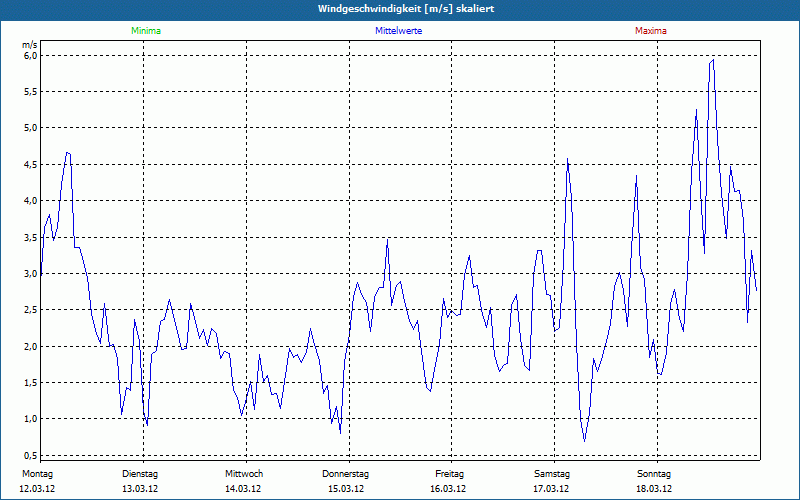Click the red Maxima legend label
The height and width of the screenshot is (500, 800).
[651, 31]
